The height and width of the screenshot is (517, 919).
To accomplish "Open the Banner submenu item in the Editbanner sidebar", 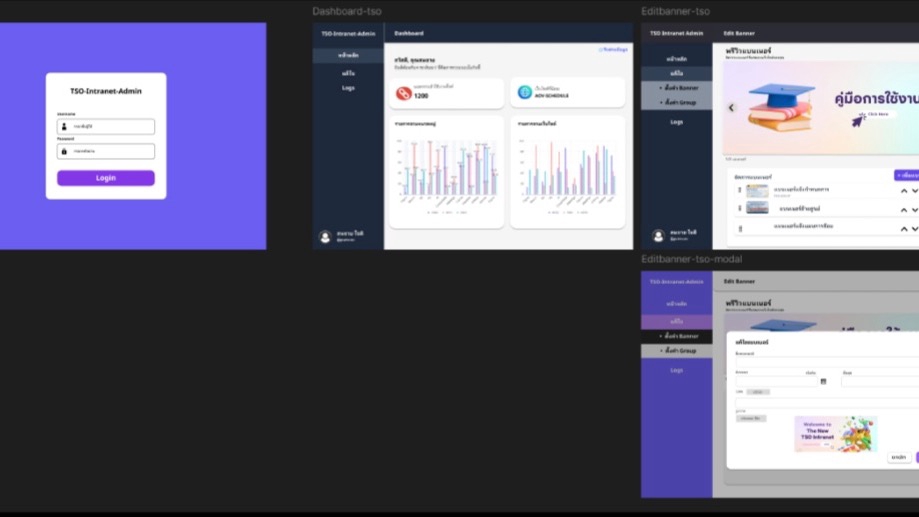I will 678,88.
